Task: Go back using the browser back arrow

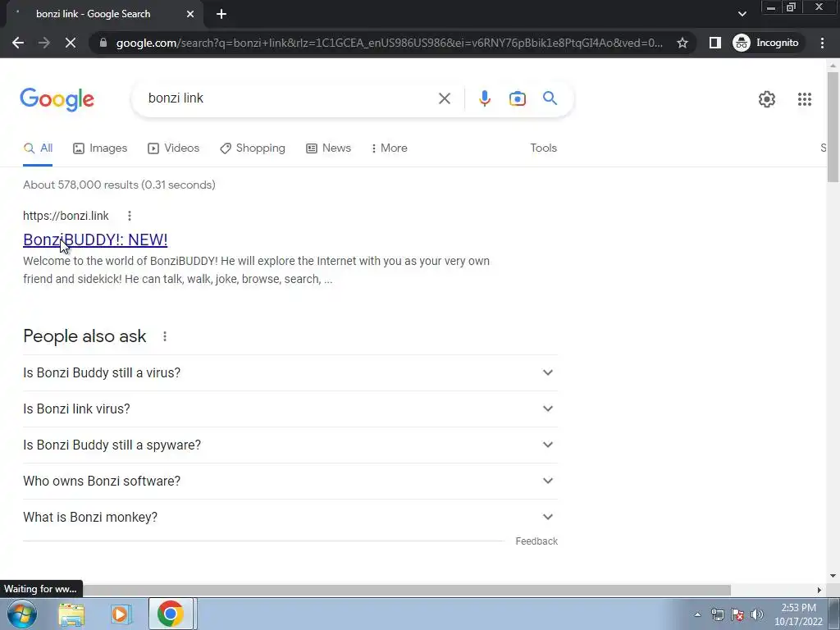Action: point(18,43)
